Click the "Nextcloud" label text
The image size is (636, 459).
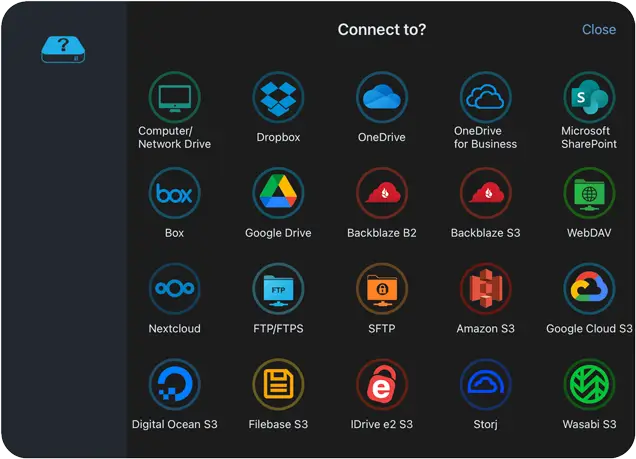[174, 328]
